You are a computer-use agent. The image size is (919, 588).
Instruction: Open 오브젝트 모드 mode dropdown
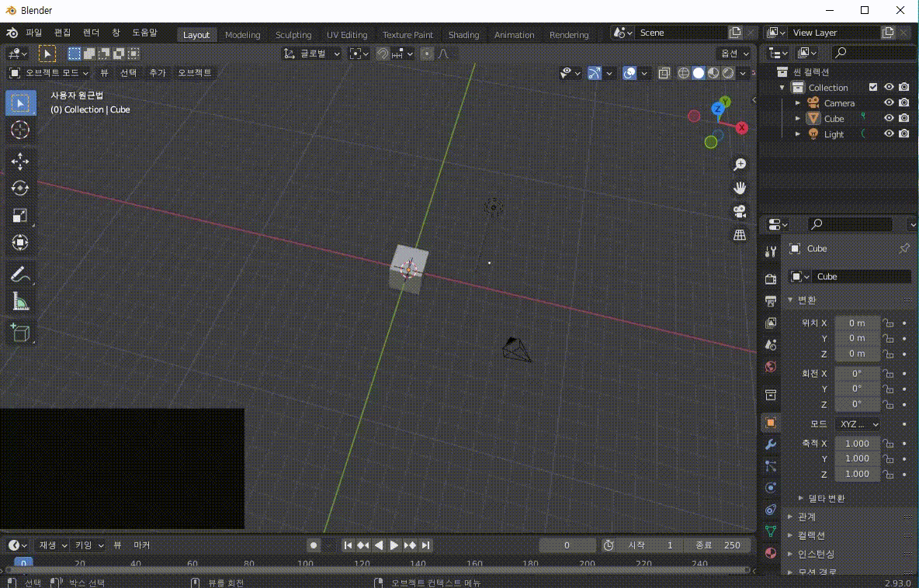pyautogui.click(x=49, y=73)
